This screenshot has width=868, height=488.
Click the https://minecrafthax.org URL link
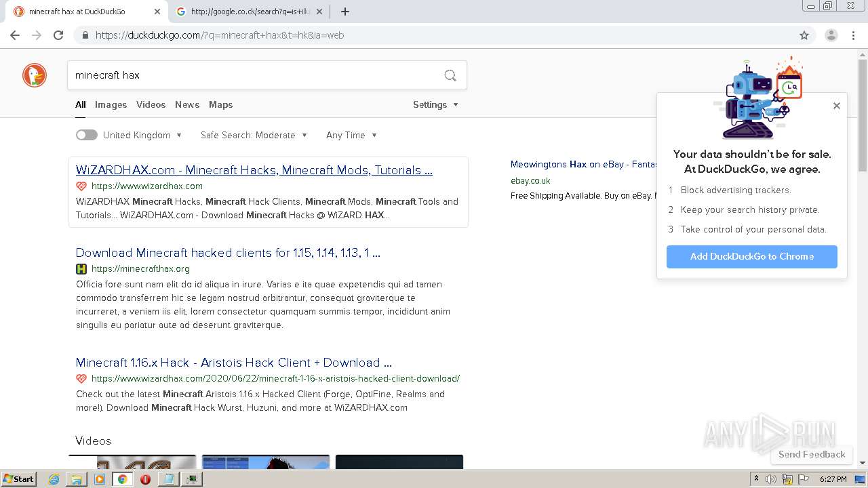point(140,269)
